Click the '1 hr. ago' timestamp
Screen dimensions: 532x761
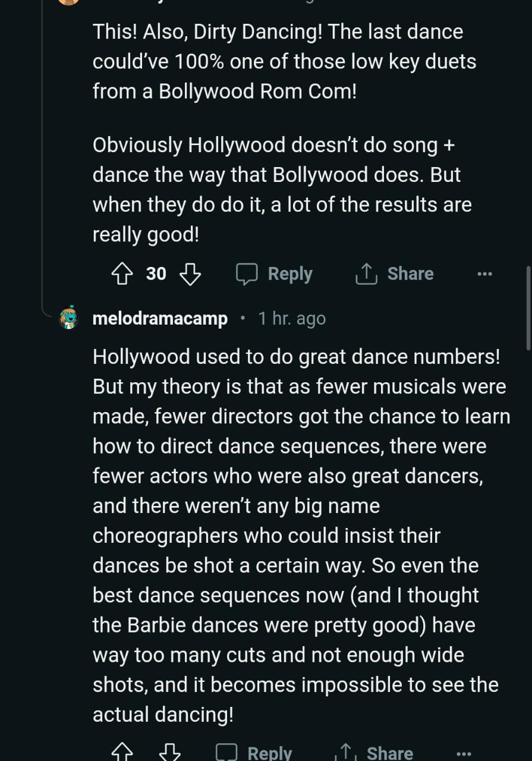[x=292, y=319]
